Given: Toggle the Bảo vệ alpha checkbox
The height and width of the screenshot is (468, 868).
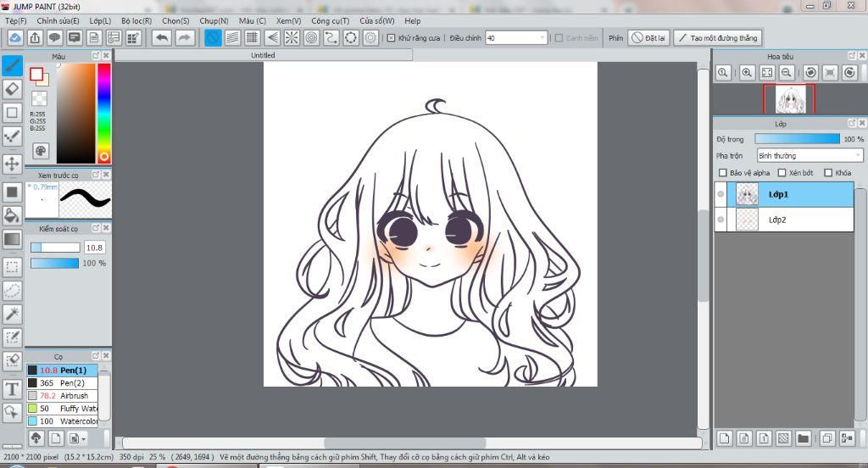Looking at the screenshot, I should coord(722,173).
